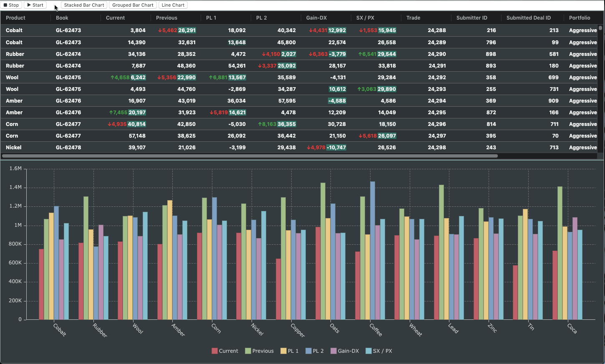The width and height of the screenshot is (605, 364).
Task: Click the PL 2 legend color swatch
Action: [308, 351]
